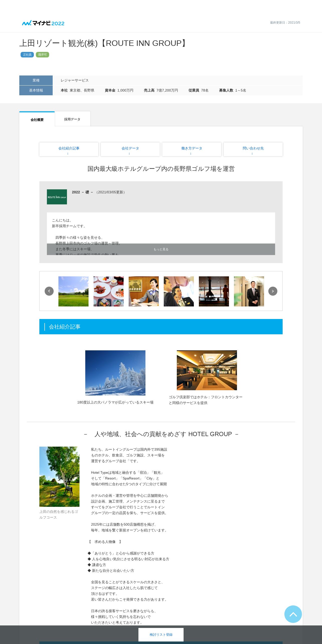Click caption 180度以上の大パノラマが広がっているスキー場
Viewport: 322px width, 644px height.
tap(115, 402)
